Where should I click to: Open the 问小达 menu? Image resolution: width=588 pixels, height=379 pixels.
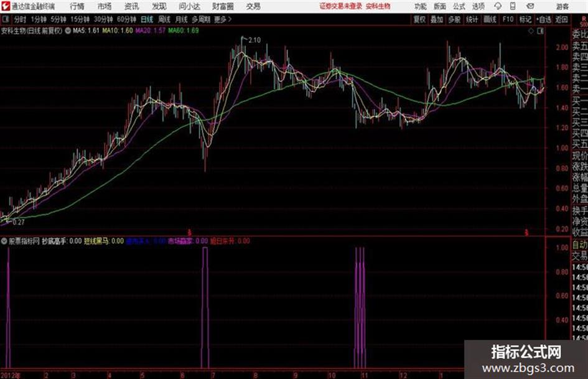click(189, 6)
